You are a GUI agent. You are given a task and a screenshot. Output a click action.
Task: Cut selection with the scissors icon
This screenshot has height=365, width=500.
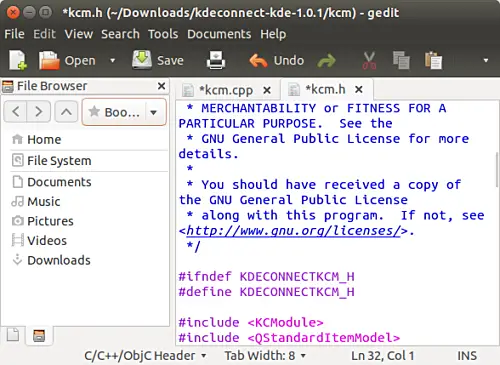369,60
